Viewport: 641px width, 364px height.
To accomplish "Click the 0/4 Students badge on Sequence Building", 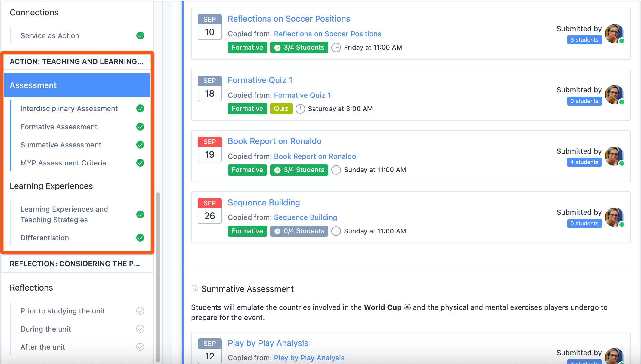I will 299,231.
